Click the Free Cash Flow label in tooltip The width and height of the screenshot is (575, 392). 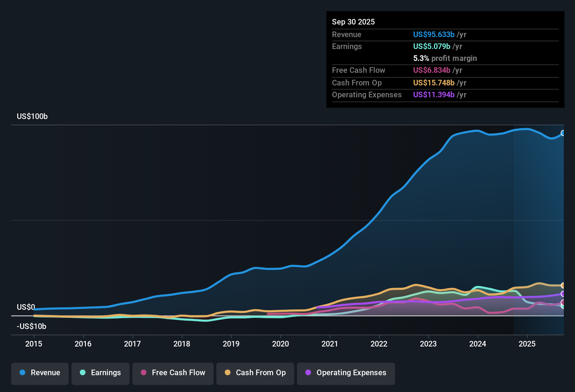point(359,70)
